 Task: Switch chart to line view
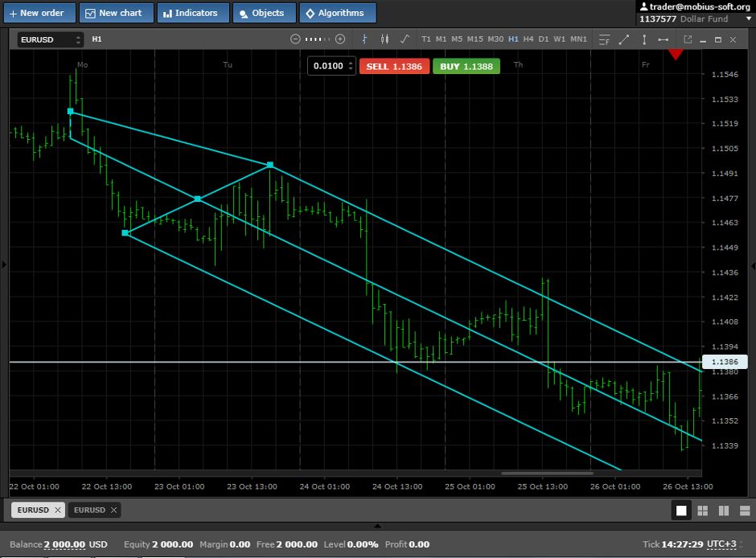(404, 39)
